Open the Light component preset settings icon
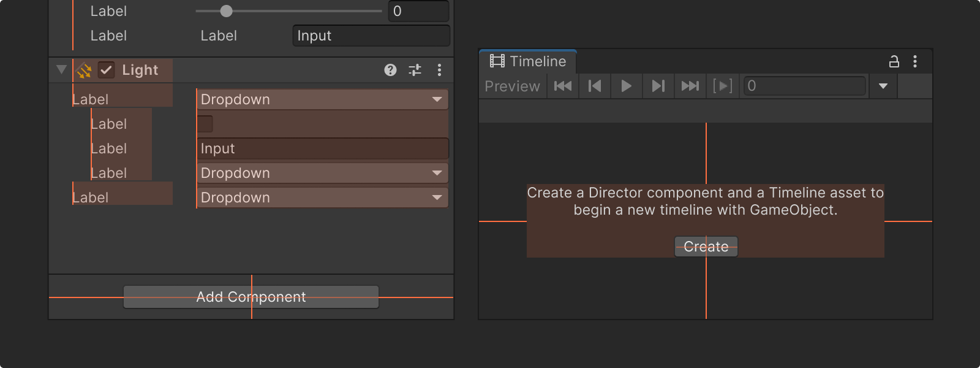 (x=415, y=70)
